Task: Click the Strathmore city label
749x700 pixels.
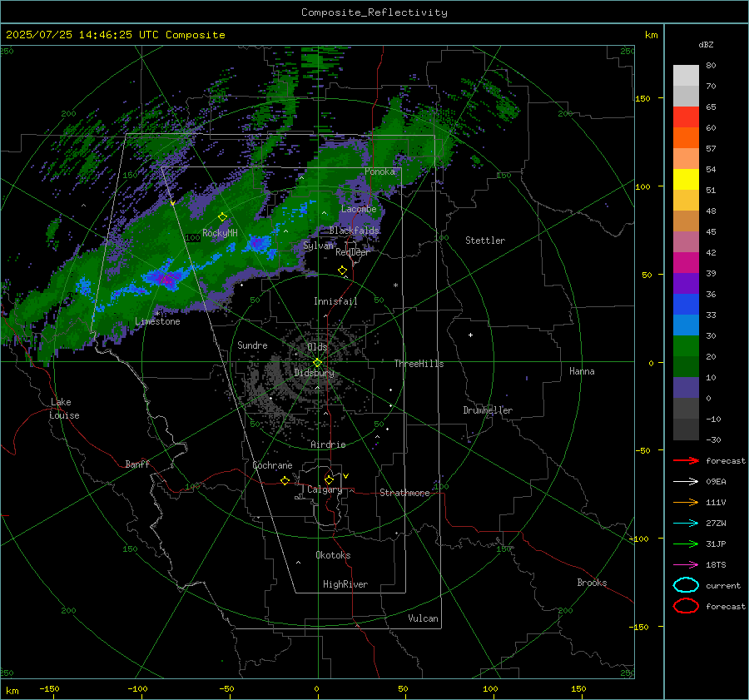Action: [x=404, y=493]
